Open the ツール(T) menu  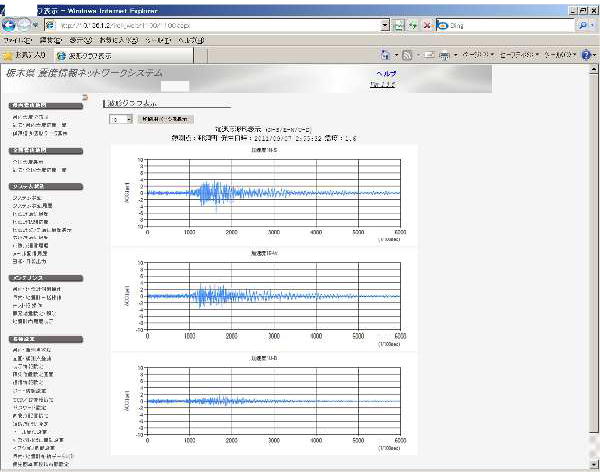[158, 40]
